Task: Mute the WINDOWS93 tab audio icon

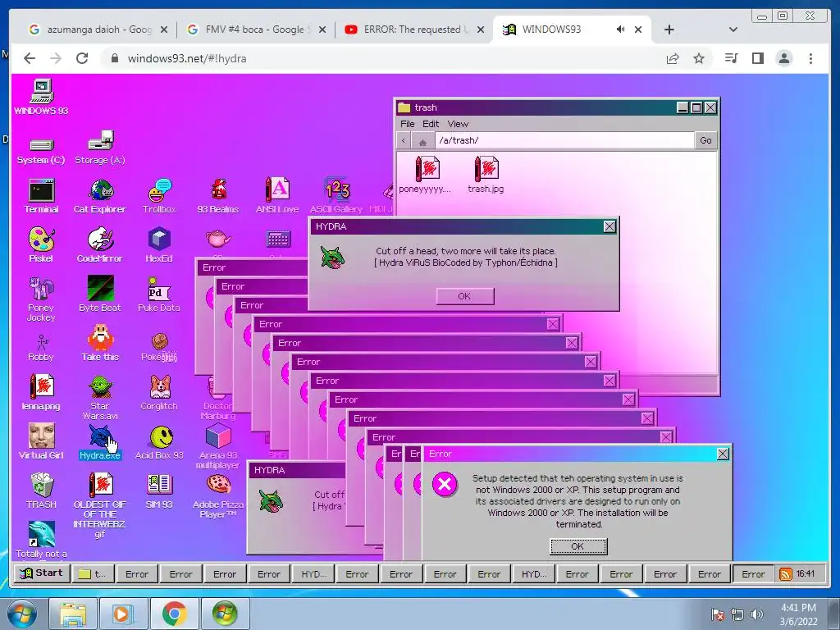Action: (x=620, y=30)
